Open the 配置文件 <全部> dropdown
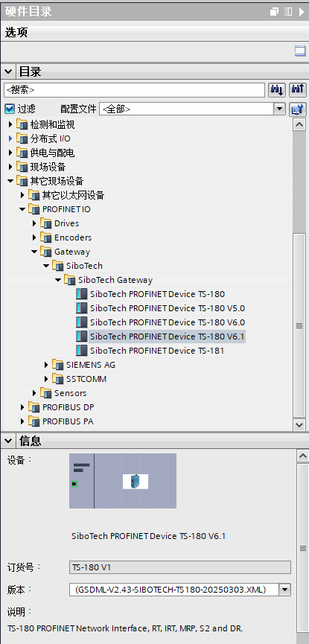 click(x=280, y=109)
